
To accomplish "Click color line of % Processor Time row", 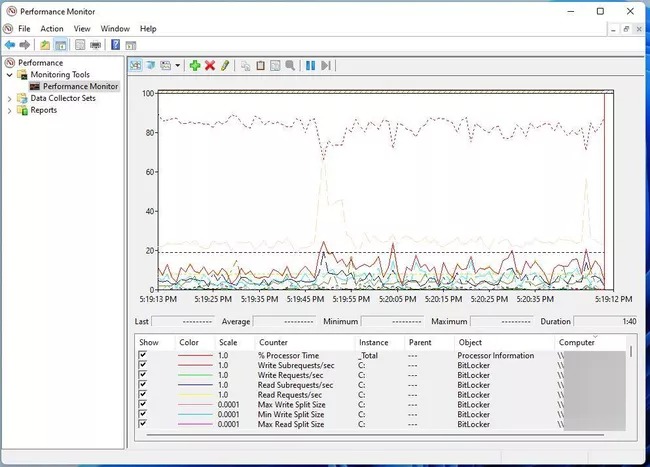I will click(195, 356).
